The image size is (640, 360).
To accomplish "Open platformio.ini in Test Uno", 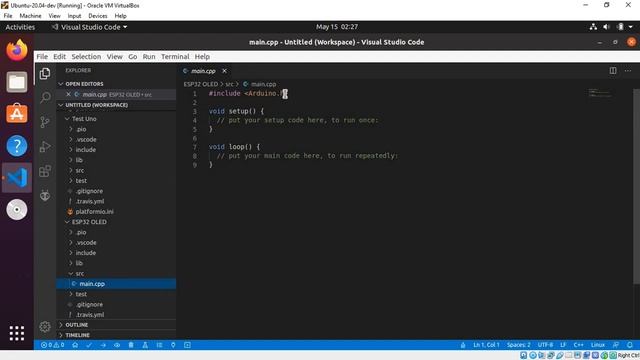I will pos(116,211).
